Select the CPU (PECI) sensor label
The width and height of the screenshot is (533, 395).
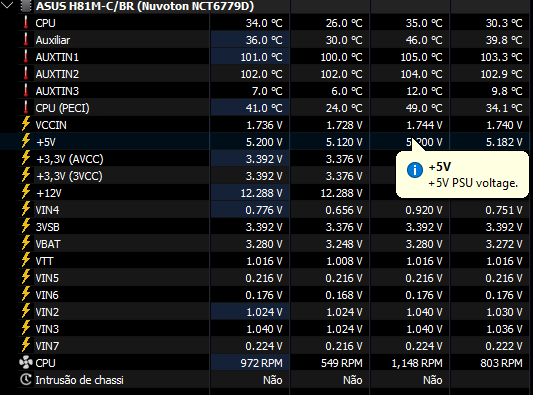63,108
